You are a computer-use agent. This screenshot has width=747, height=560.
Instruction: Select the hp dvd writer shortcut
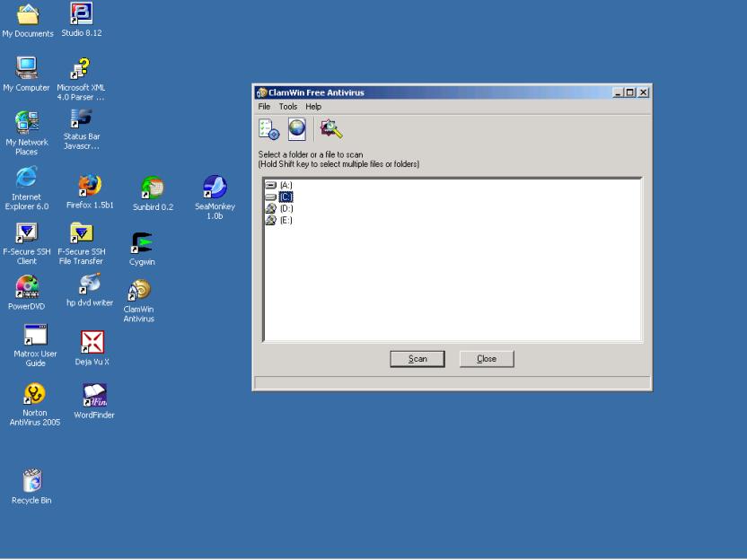[90, 290]
